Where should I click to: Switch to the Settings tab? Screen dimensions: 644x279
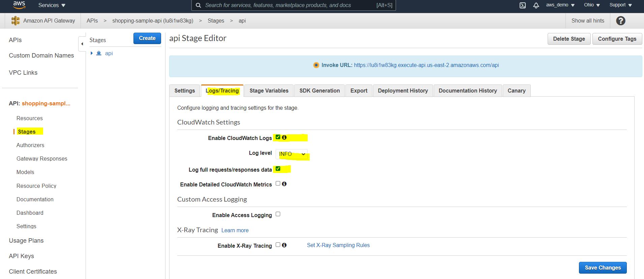pyautogui.click(x=185, y=91)
